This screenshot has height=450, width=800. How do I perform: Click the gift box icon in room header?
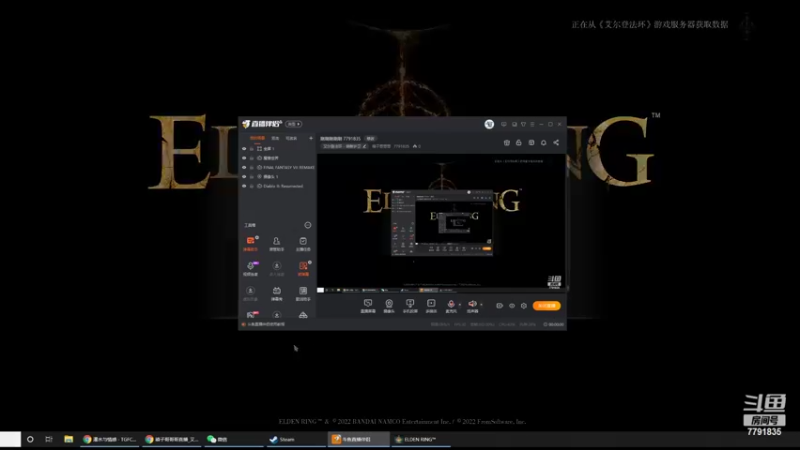(507, 143)
